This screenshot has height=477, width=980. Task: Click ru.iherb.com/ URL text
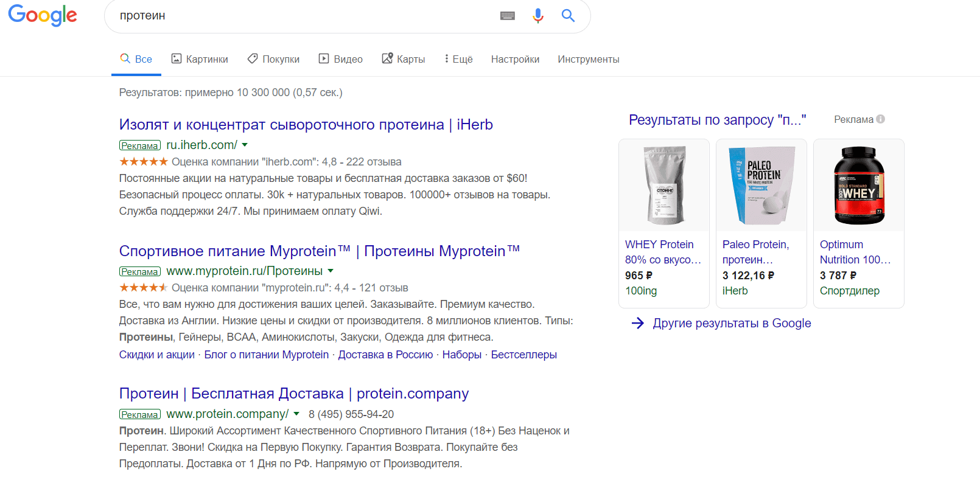(202, 145)
